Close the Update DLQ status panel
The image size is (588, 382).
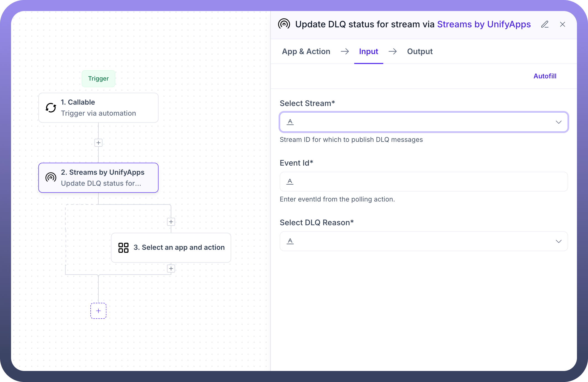tap(562, 24)
